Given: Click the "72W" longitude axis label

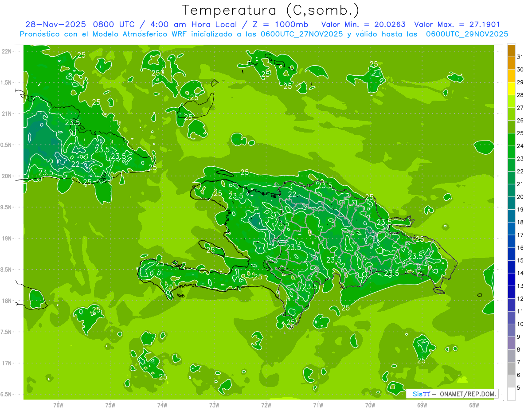Looking at the screenshot, I should pyautogui.click(x=266, y=405).
